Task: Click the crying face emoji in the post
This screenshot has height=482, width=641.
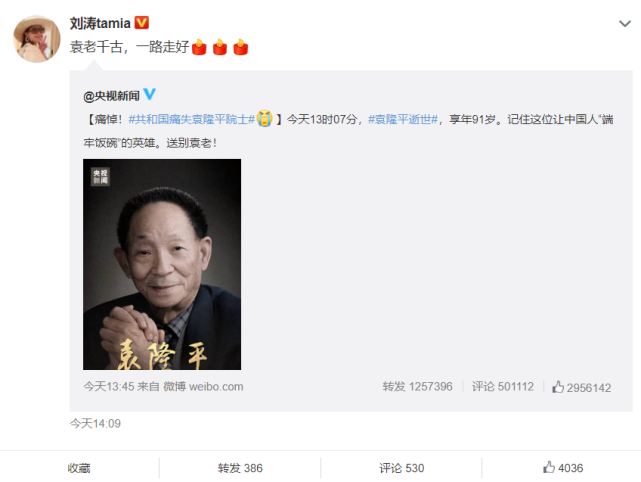Action: tap(264, 119)
